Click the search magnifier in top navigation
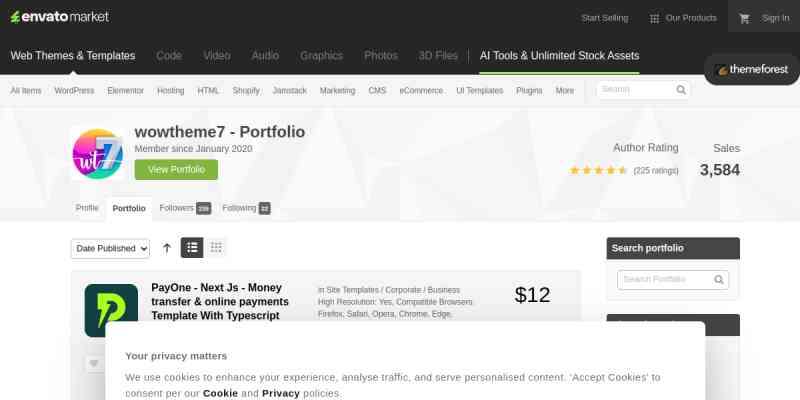The image size is (800, 400). point(681,90)
